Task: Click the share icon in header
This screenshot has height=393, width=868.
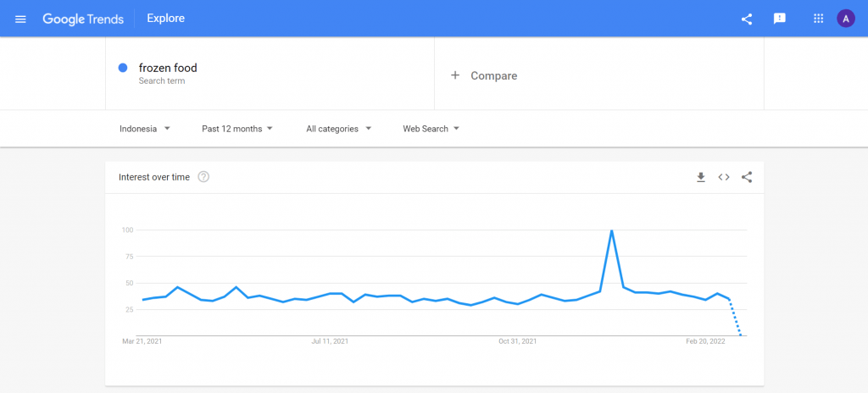Action: coord(747,19)
